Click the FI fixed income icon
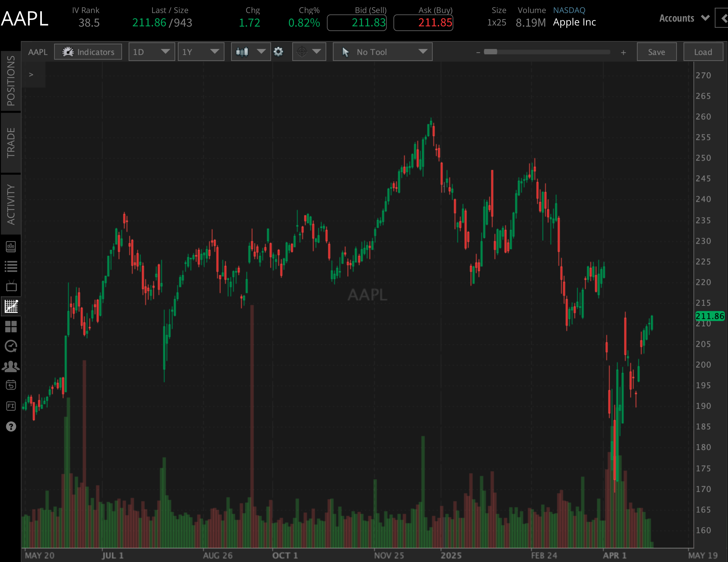The height and width of the screenshot is (562, 728). coord(11,406)
